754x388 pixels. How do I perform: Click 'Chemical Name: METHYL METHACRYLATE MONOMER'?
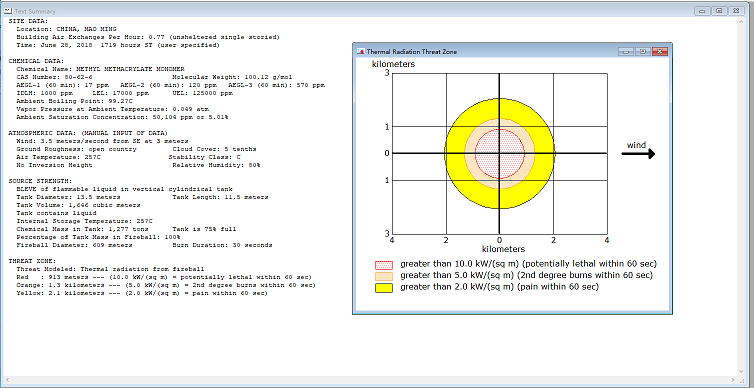[x=100, y=69]
